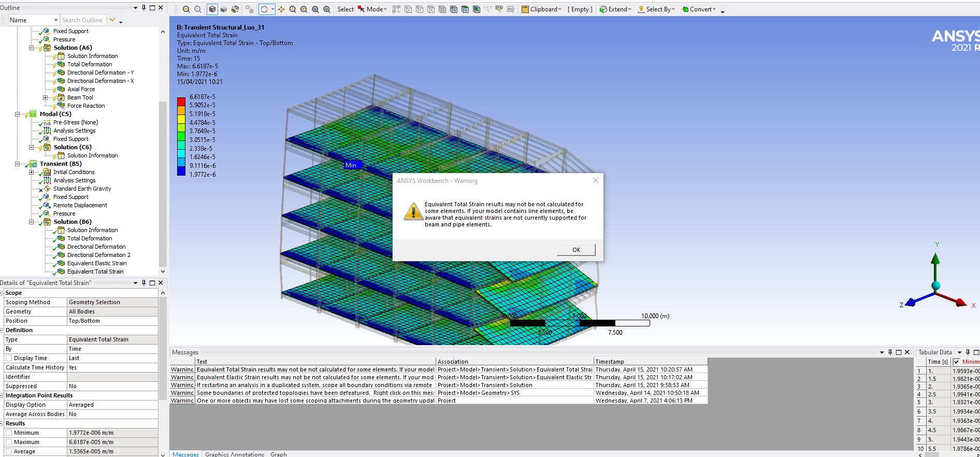
Task: Click the teal center ball of the orientation triad
Action: click(935, 285)
